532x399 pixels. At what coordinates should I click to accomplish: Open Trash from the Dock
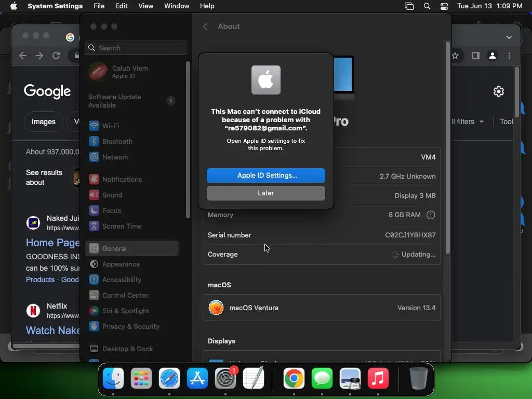point(418,378)
